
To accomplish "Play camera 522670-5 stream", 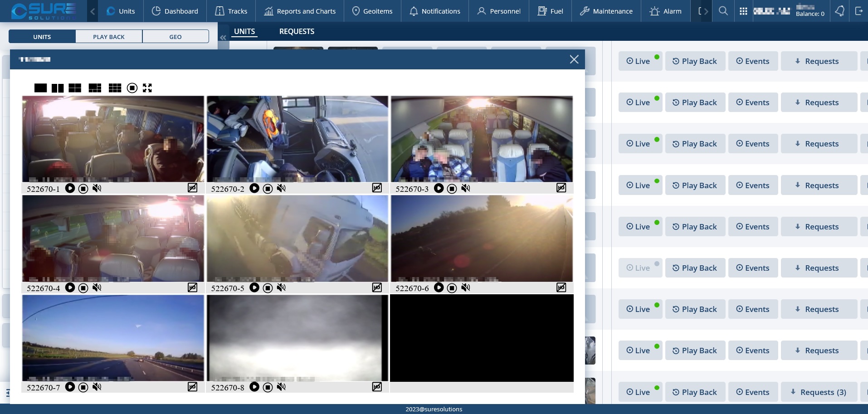I will (254, 287).
